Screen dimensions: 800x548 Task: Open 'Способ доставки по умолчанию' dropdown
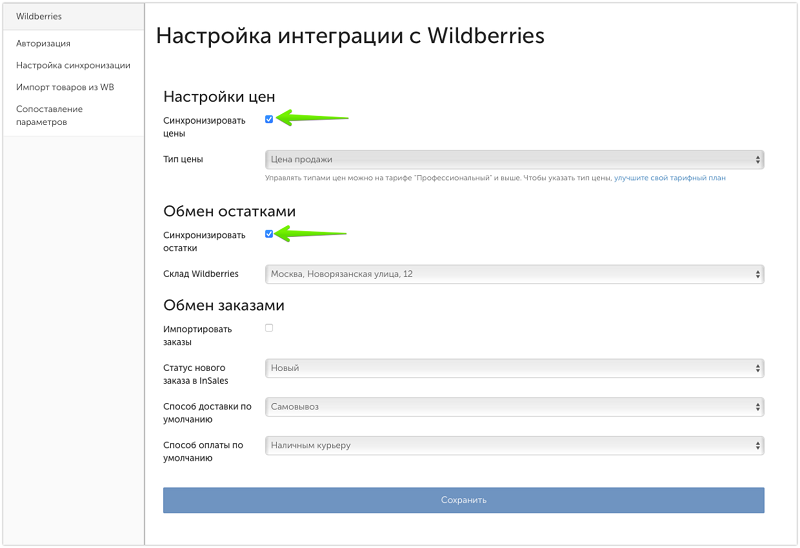tap(514, 407)
